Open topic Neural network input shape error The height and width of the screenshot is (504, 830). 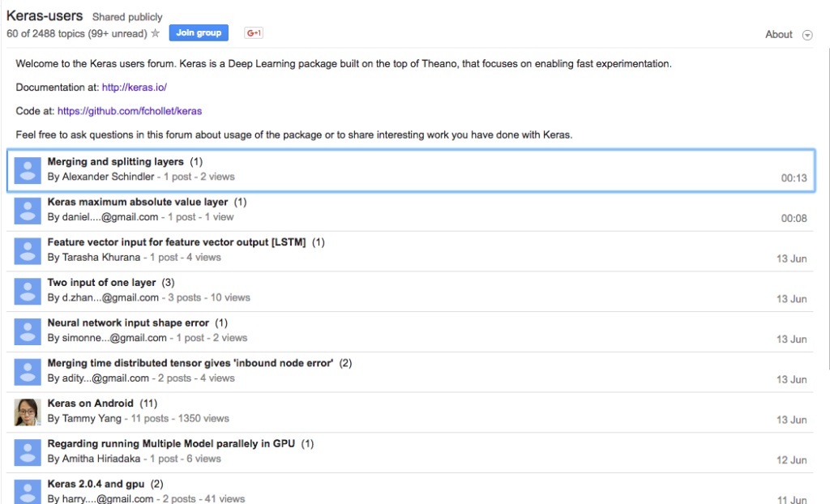click(x=128, y=322)
